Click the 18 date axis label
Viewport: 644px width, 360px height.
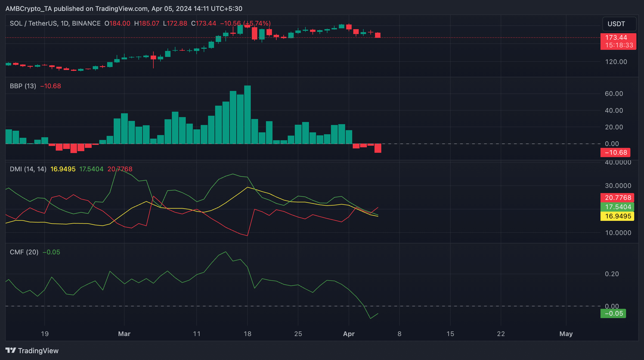pos(247,334)
